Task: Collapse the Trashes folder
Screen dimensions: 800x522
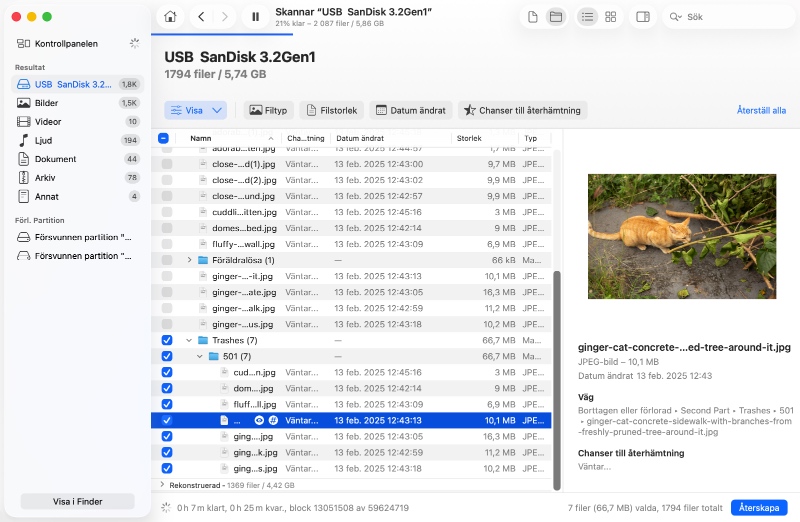Action: (x=189, y=340)
